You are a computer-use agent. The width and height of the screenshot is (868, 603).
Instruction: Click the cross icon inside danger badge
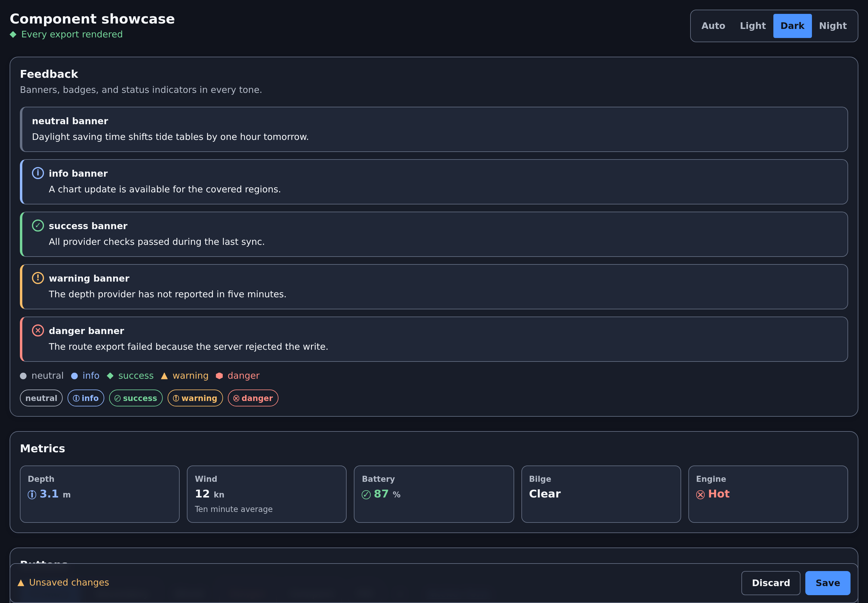(237, 398)
